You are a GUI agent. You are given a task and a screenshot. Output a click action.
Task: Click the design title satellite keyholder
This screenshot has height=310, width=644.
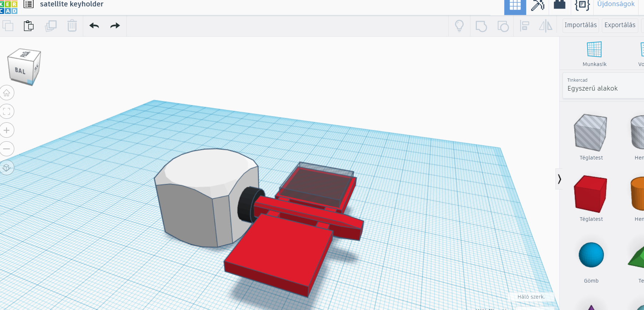pos(71,4)
